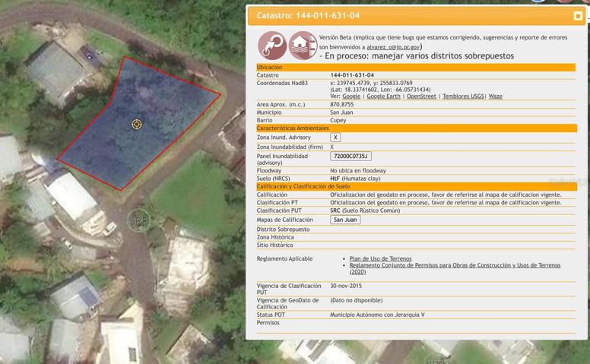The width and height of the screenshot is (590, 364).
Task: Click the SRP circle label on map
Action: point(139,220)
